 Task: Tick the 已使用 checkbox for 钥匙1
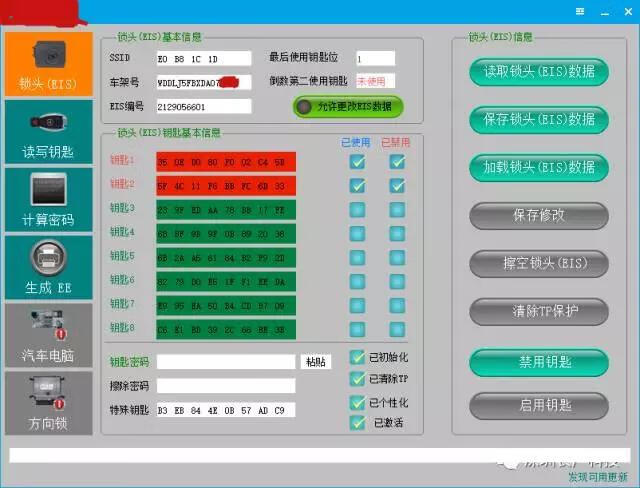[357, 161]
